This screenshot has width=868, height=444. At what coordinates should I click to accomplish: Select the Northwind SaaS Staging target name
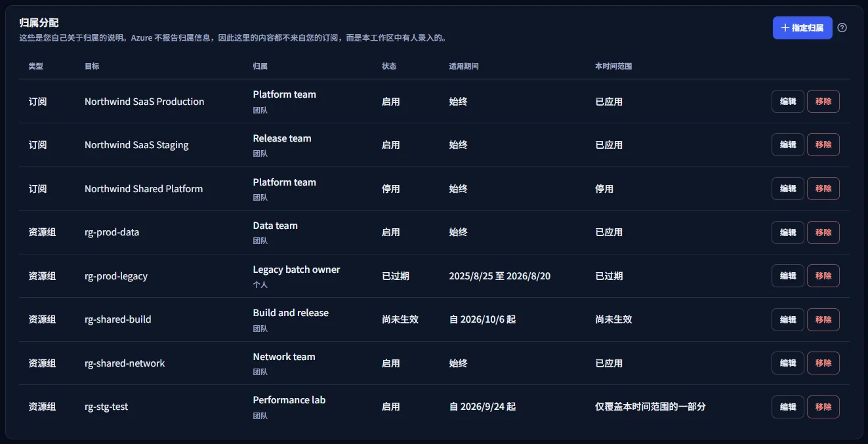[136, 145]
